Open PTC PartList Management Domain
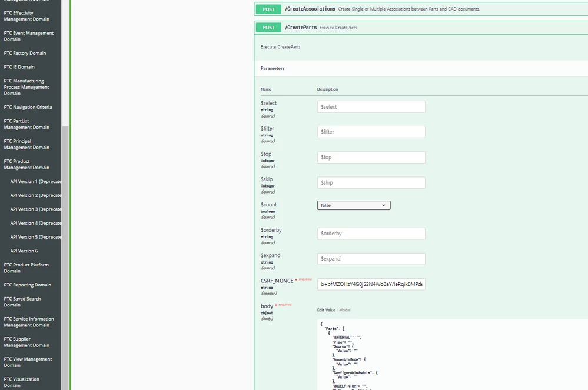Image resolution: width=588 pixels, height=390 pixels. 26,124
